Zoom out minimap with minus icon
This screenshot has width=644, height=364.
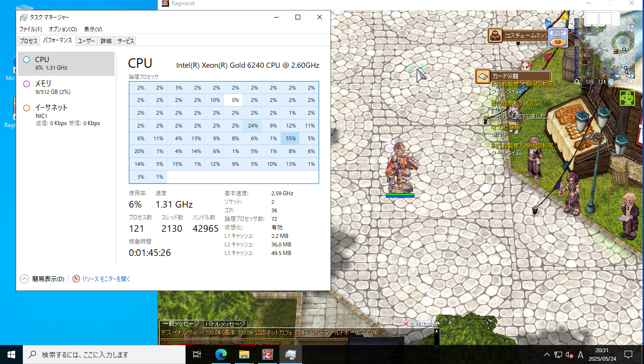click(x=618, y=82)
